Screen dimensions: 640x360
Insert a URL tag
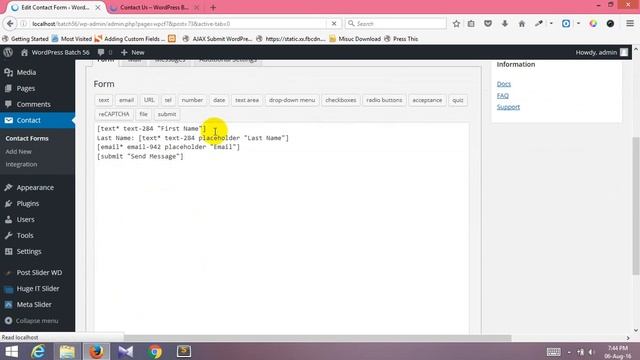pos(149,100)
